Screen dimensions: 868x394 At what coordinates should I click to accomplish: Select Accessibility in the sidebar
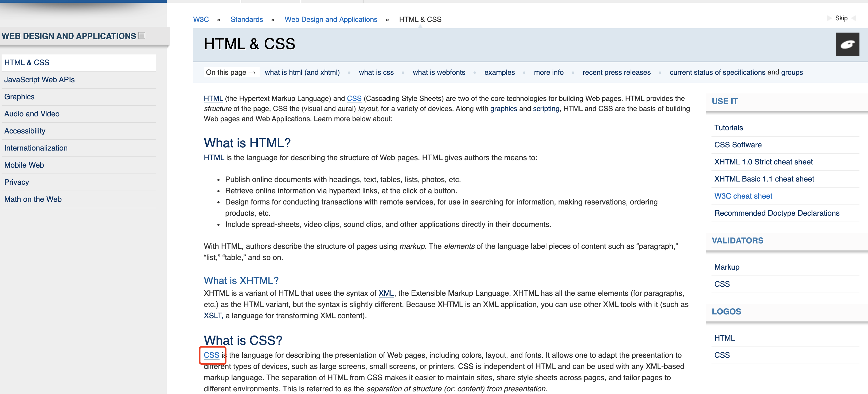pyautogui.click(x=25, y=131)
